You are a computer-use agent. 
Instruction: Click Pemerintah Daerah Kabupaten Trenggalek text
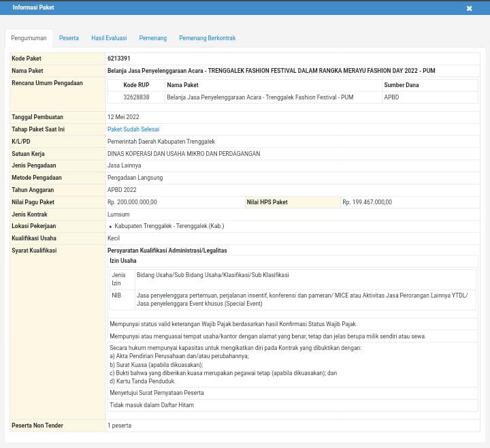click(x=161, y=142)
